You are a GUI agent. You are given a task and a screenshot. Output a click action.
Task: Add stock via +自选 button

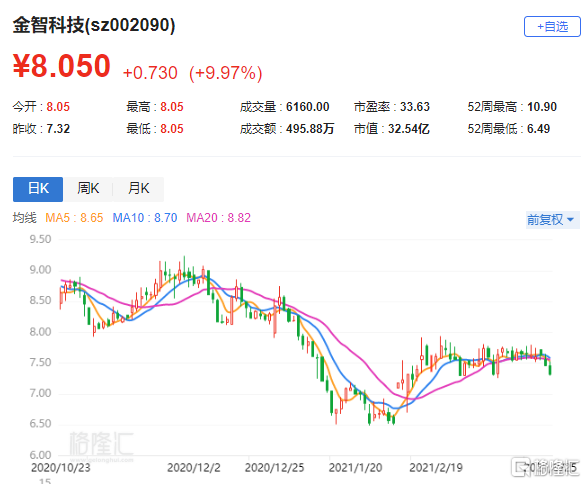tap(552, 27)
